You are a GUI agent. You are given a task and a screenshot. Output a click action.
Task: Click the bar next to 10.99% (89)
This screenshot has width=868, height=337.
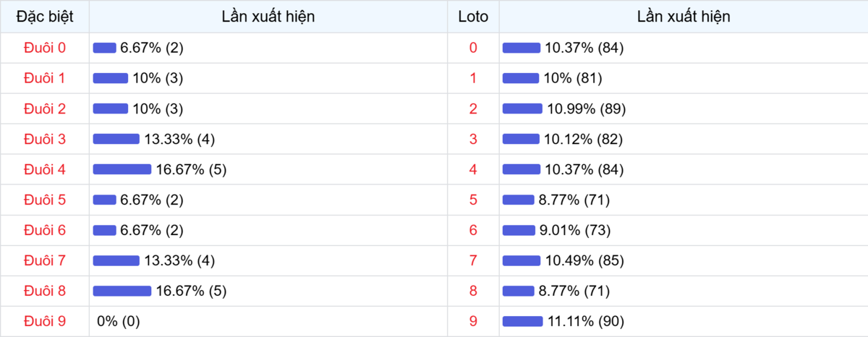[x=522, y=108]
